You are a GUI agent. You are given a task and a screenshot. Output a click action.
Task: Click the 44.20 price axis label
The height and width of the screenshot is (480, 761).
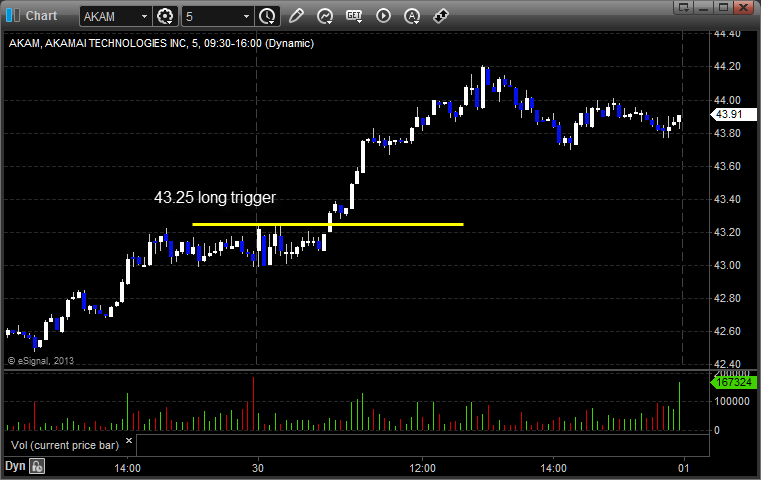tap(728, 66)
